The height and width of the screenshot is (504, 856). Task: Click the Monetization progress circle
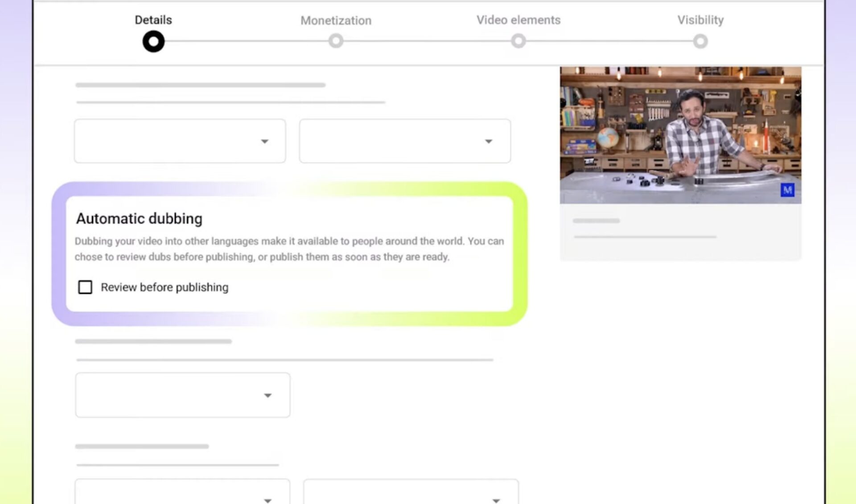click(x=336, y=41)
